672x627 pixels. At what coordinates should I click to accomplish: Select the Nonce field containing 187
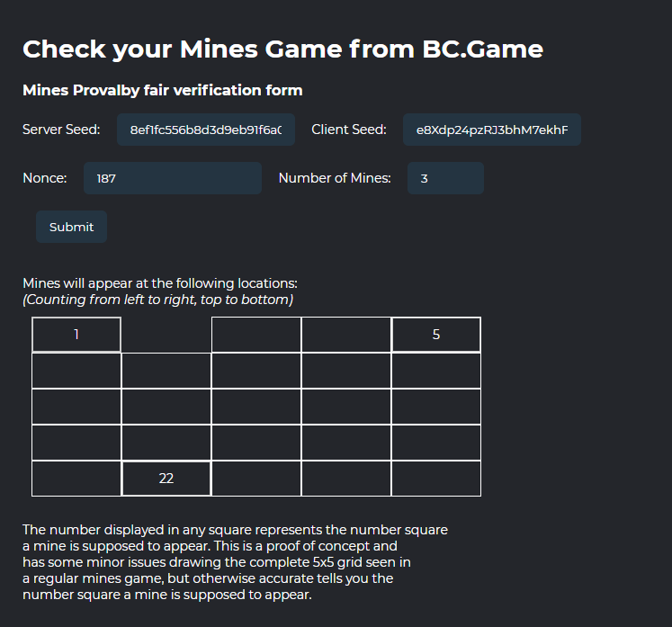[172, 178]
